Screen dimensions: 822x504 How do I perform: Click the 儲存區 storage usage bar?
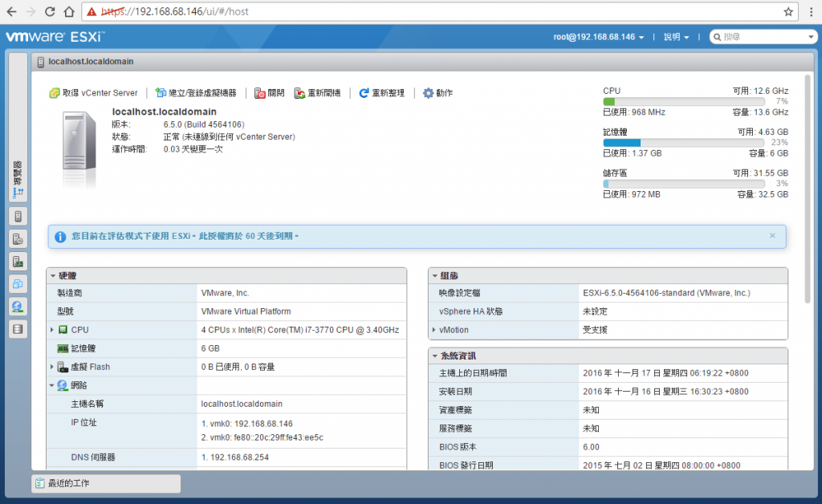(x=684, y=184)
